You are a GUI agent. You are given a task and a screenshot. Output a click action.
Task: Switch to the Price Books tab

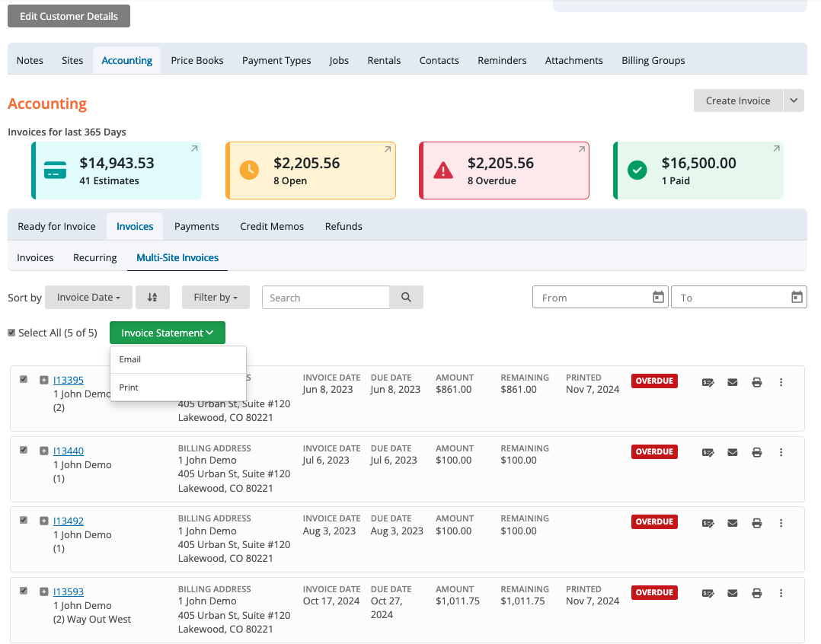[x=196, y=60]
